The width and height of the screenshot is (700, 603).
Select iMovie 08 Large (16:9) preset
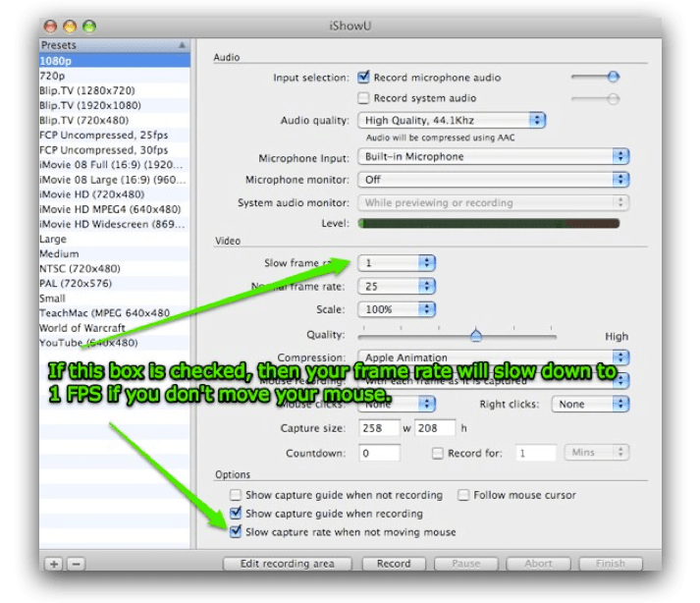[x=115, y=180]
